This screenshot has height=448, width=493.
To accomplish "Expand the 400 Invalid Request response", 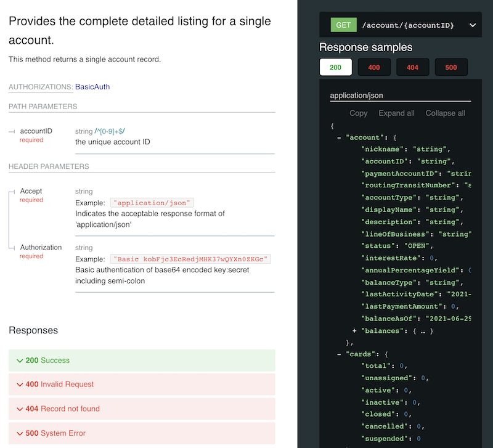I will pyautogui.click(x=142, y=385).
